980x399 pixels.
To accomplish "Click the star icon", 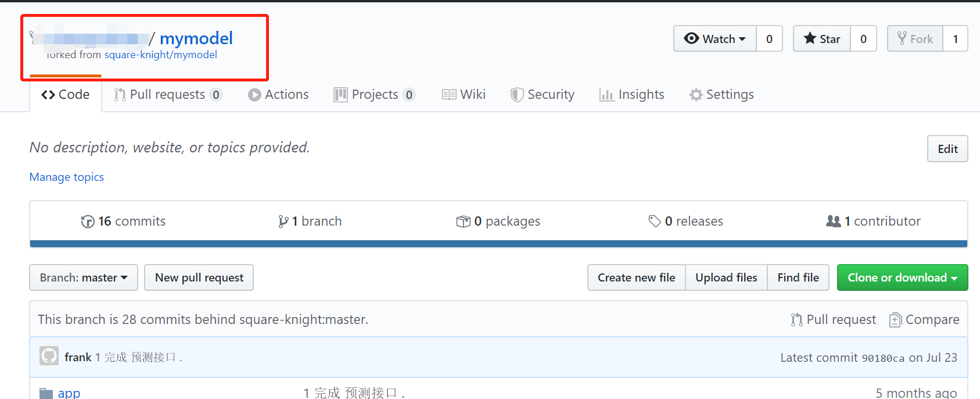I will tap(810, 38).
